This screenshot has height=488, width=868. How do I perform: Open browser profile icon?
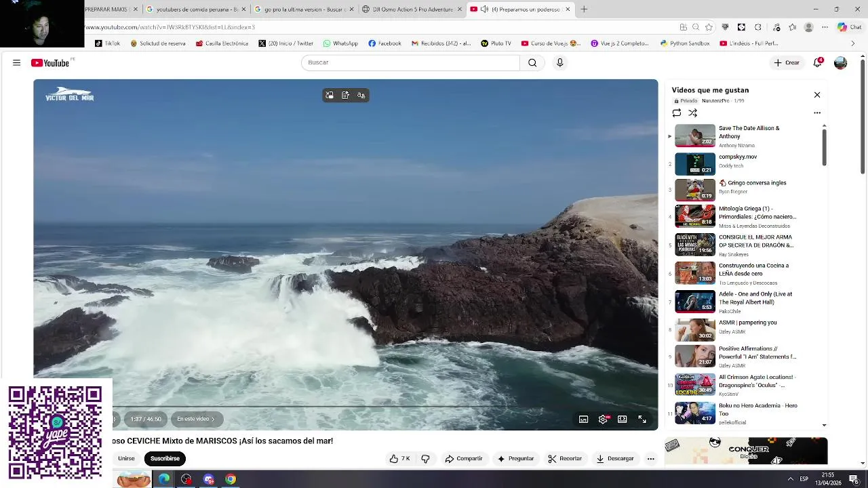808,27
